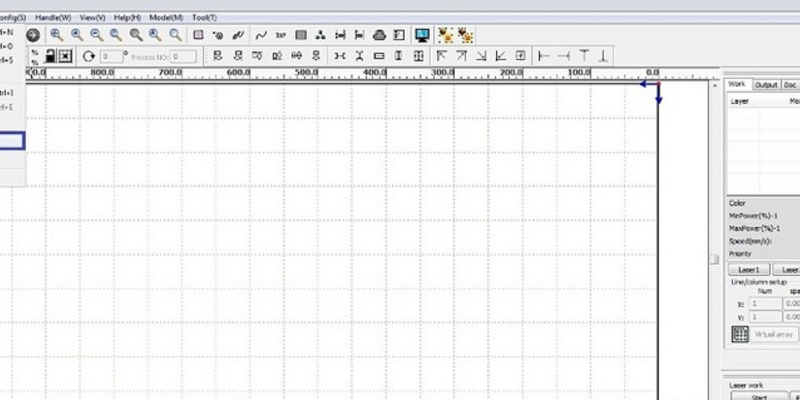Click the printer output icon in toolbar

[x=379, y=35]
